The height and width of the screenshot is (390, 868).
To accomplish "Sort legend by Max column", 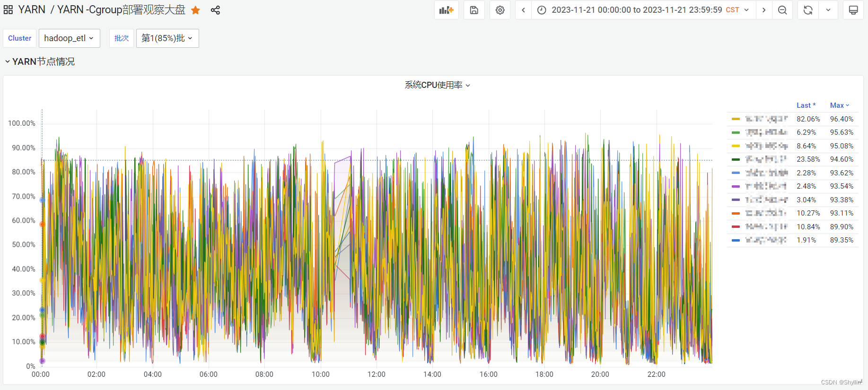I will 840,105.
